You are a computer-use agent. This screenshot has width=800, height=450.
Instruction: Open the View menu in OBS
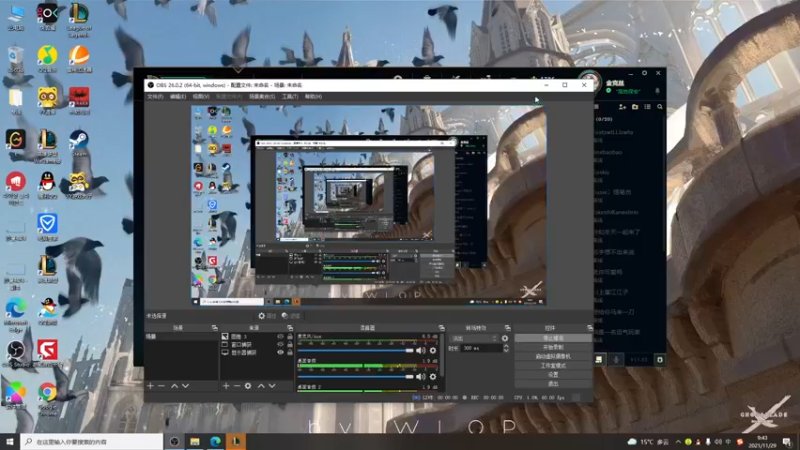click(x=201, y=96)
